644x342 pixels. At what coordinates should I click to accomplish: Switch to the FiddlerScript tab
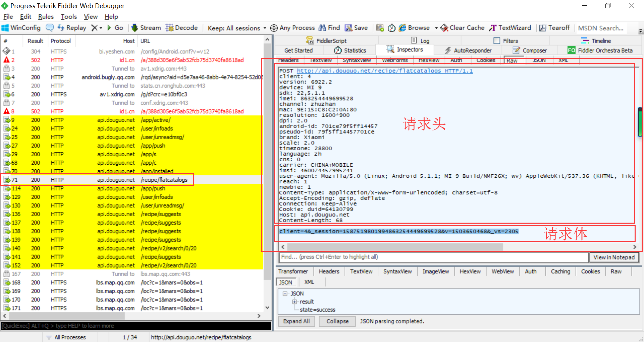click(326, 41)
